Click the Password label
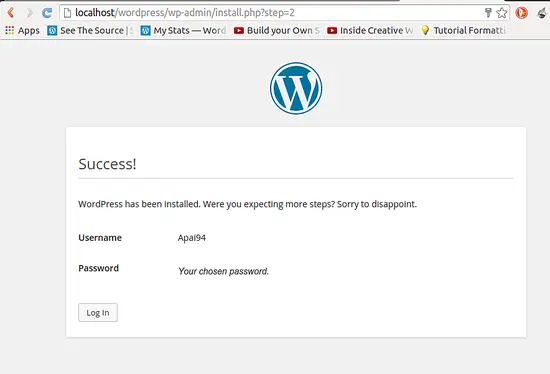Image resolution: width=550 pixels, height=374 pixels. [x=99, y=268]
